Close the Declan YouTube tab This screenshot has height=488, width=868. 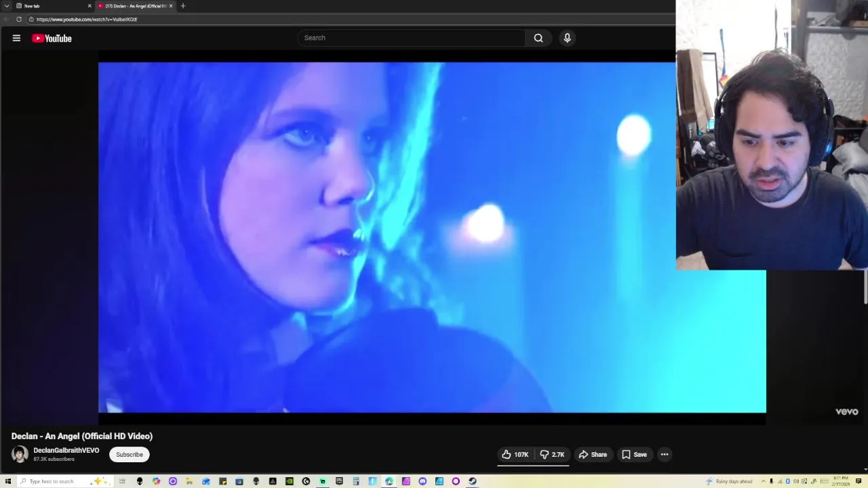coord(171,6)
